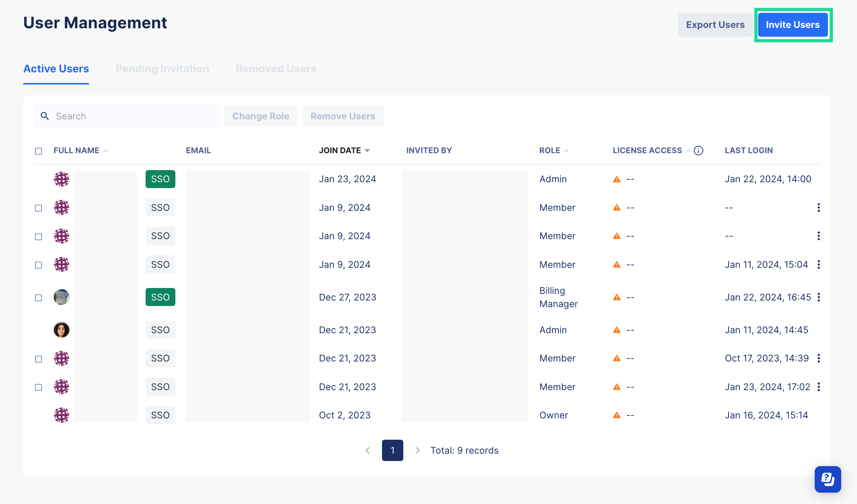Click the previous page arrow
857x504 pixels.
pos(367,450)
